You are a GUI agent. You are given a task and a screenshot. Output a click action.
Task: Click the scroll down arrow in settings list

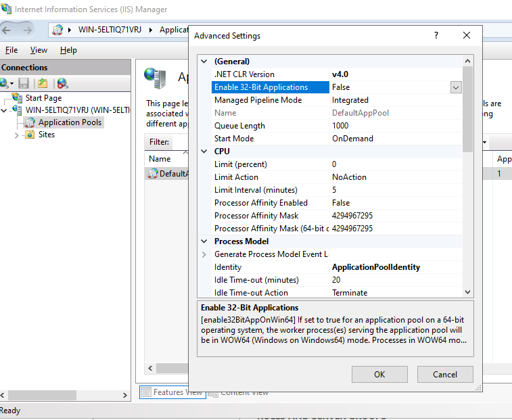[467, 291]
